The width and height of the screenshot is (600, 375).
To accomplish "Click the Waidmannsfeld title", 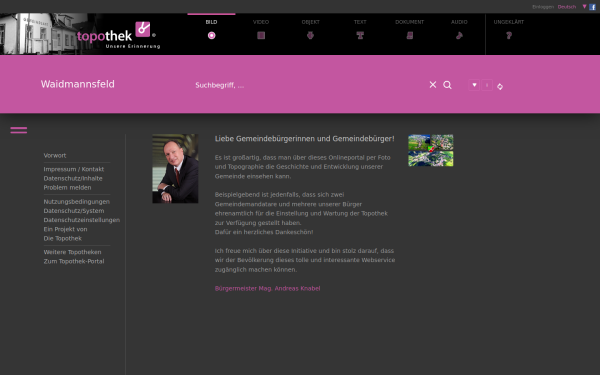I will click(78, 84).
